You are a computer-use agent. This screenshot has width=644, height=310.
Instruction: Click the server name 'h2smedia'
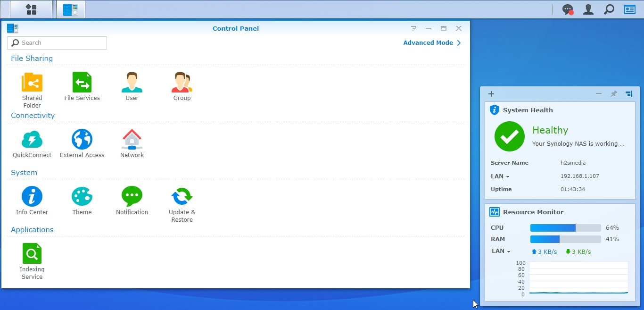coord(573,163)
